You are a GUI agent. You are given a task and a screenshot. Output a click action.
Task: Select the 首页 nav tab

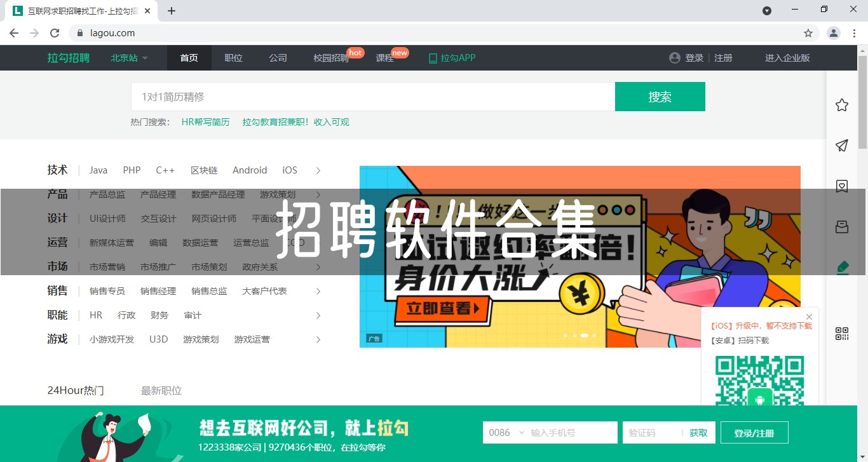coord(189,58)
